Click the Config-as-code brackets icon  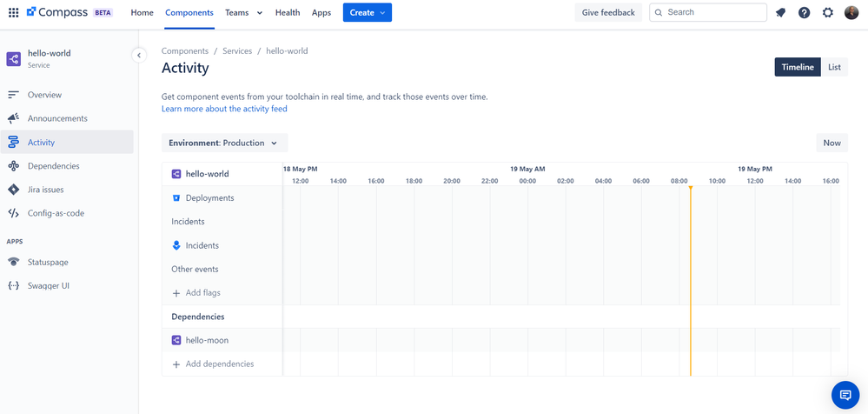pyautogui.click(x=14, y=213)
